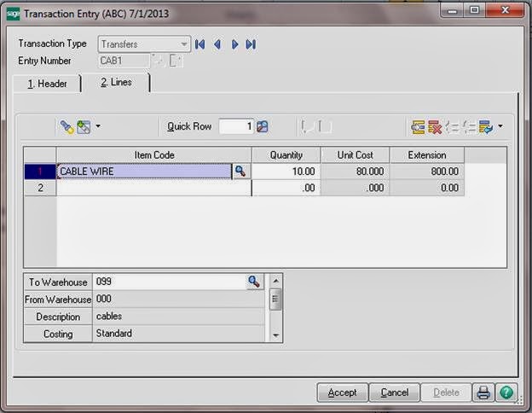Click the flashlight icon in lines toolbar
Screen dimensions: 532x413
[66, 127]
